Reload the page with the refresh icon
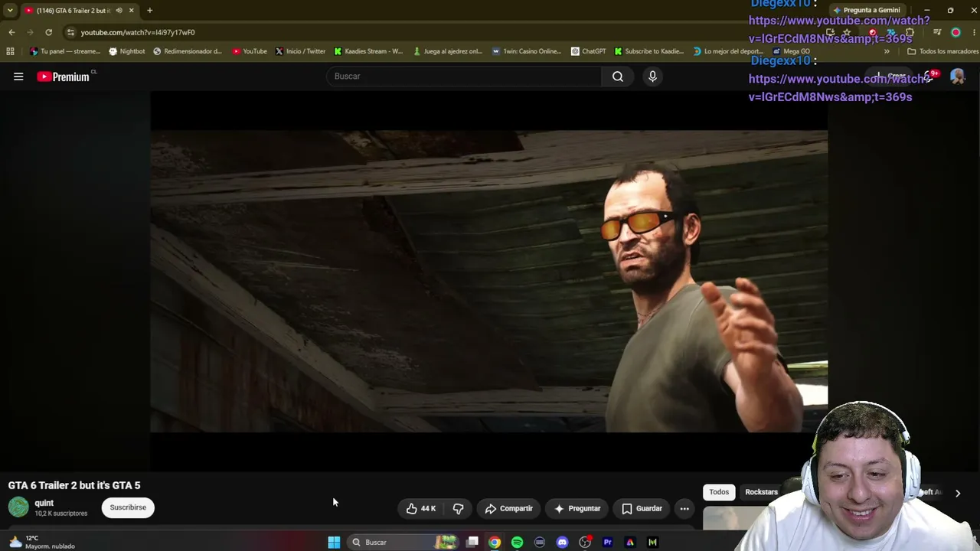980x551 pixels. (x=48, y=32)
